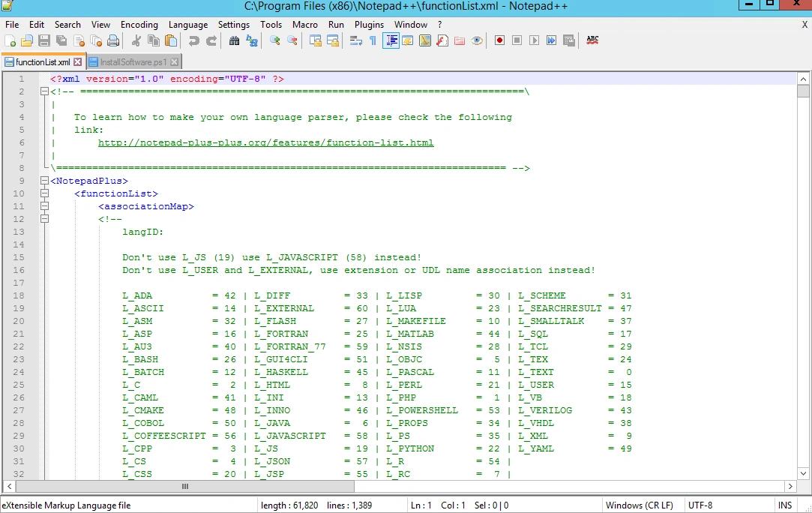Print the document with the printer icon
Image resolution: width=812 pixels, height=513 pixels.
tap(113, 41)
